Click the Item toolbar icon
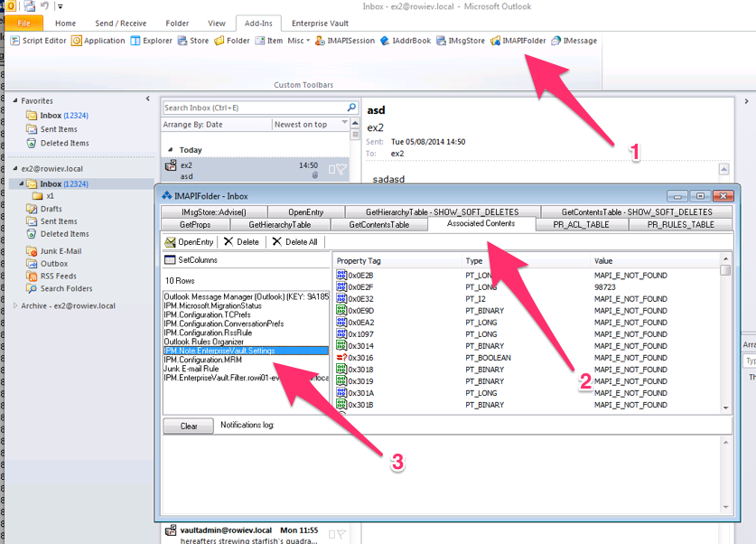The height and width of the screenshot is (544, 756). pyautogui.click(x=269, y=41)
